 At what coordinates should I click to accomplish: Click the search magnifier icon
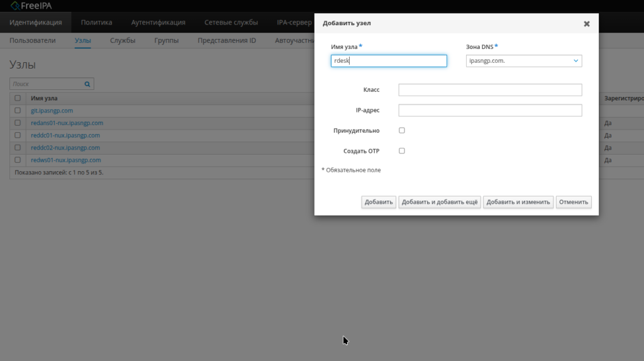click(87, 84)
